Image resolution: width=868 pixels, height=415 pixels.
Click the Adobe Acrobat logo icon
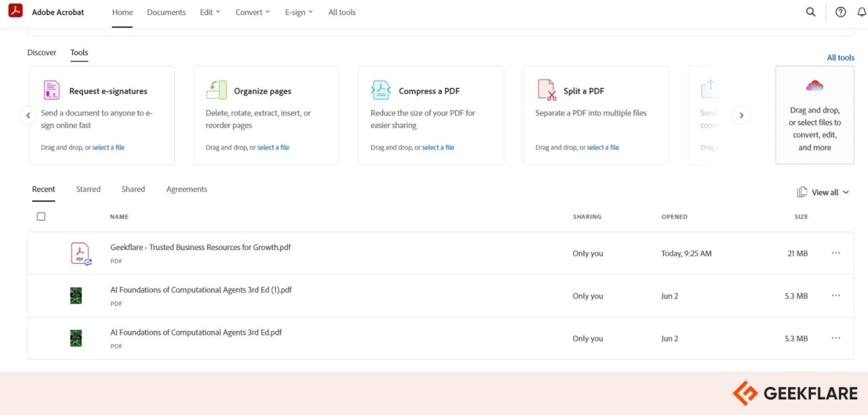click(15, 11)
